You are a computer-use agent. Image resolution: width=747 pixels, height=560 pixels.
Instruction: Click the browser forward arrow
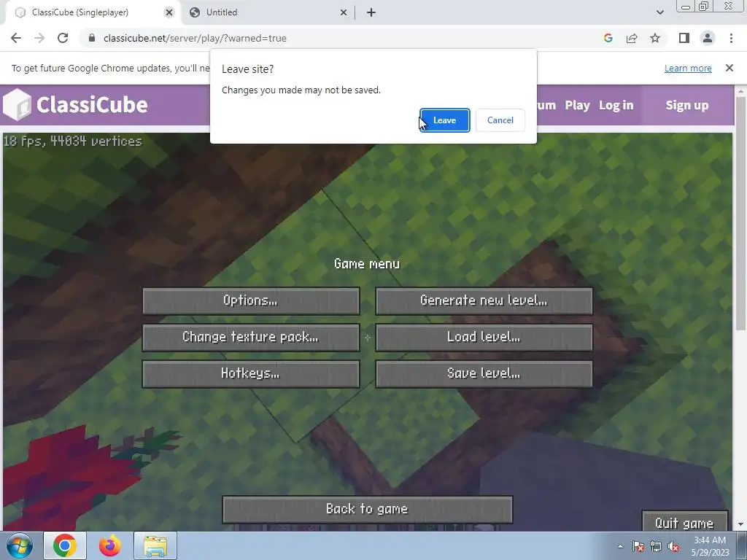[39, 38]
